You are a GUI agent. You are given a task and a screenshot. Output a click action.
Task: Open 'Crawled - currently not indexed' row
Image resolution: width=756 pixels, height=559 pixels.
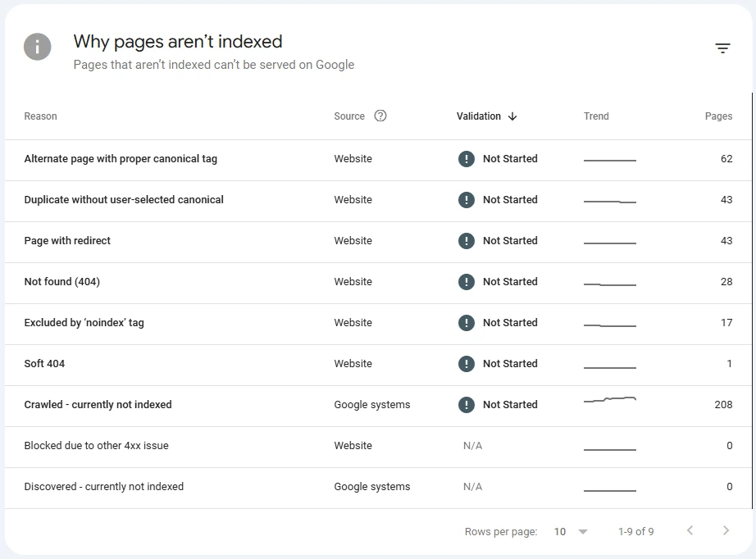pyautogui.click(x=378, y=407)
